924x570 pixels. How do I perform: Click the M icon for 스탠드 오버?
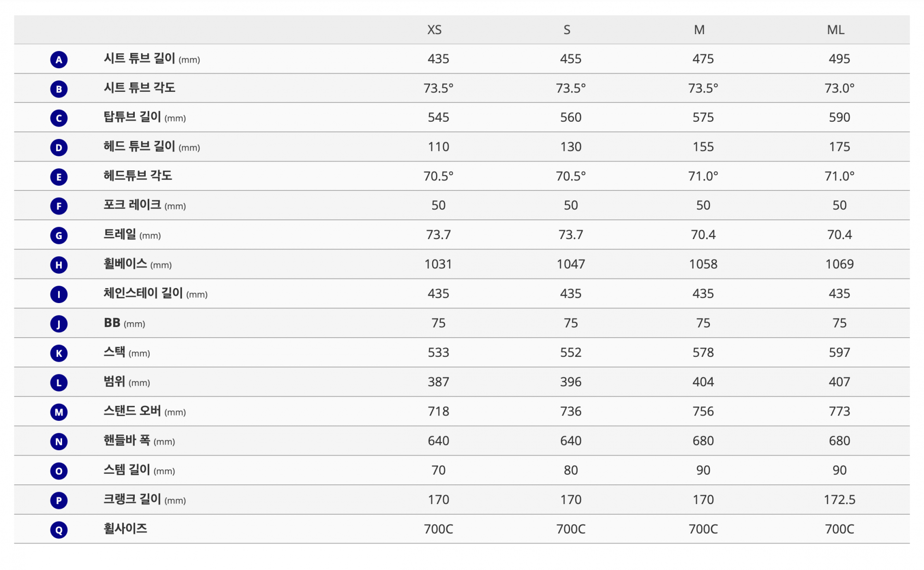59,412
